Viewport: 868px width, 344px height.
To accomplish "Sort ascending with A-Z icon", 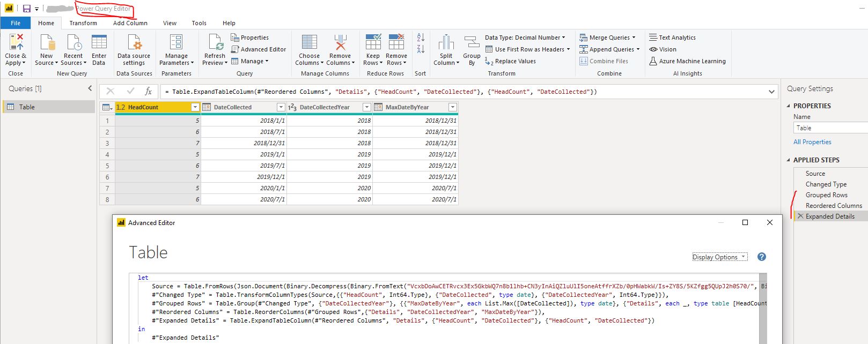I will click(x=421, y=37).
